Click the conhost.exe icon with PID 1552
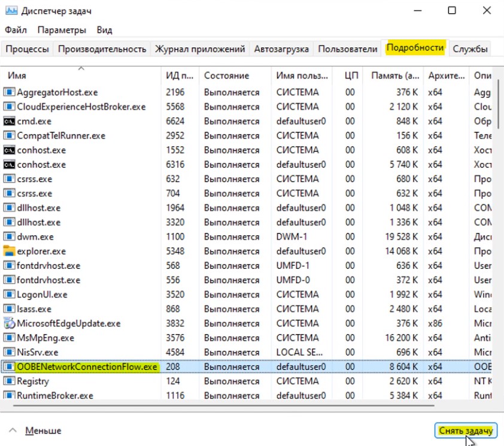The height and width of the screenshot is (446, 504). pos(9,150)
